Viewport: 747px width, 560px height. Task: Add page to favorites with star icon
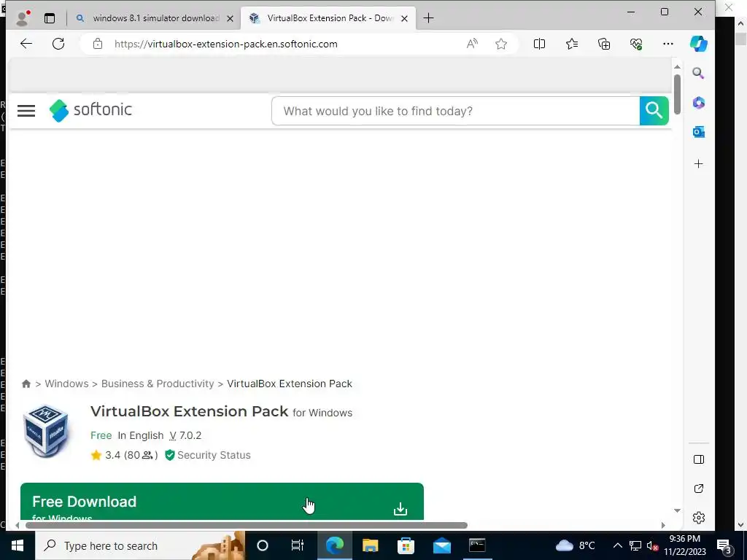pyautogui.click(x=500, y=44)
